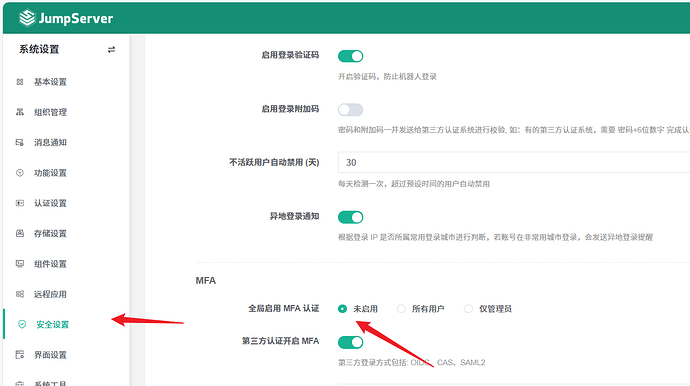Disable the 启用登录验证码 switch
Image resolution: width=690 pixels, height=386 pixels.
350,56
